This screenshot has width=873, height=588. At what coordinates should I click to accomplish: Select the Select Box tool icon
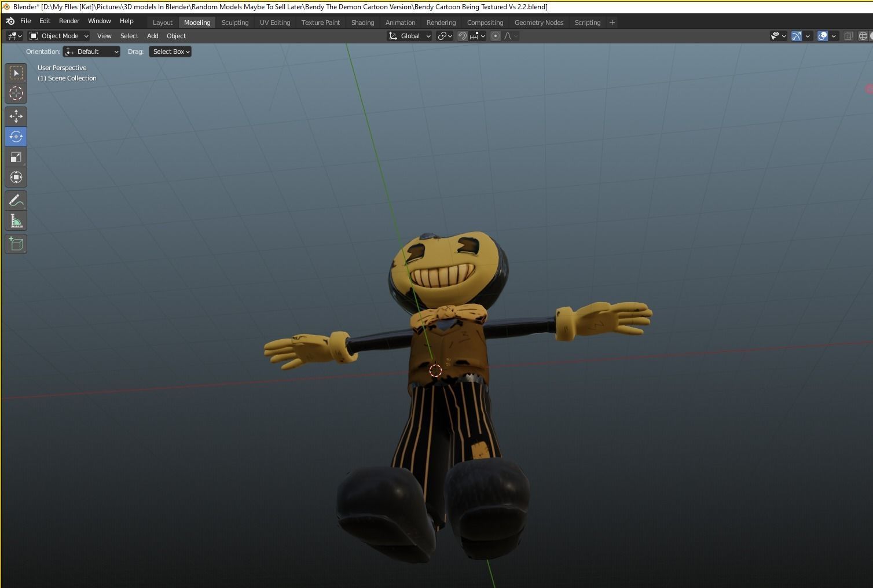click(x=16, y=72)
